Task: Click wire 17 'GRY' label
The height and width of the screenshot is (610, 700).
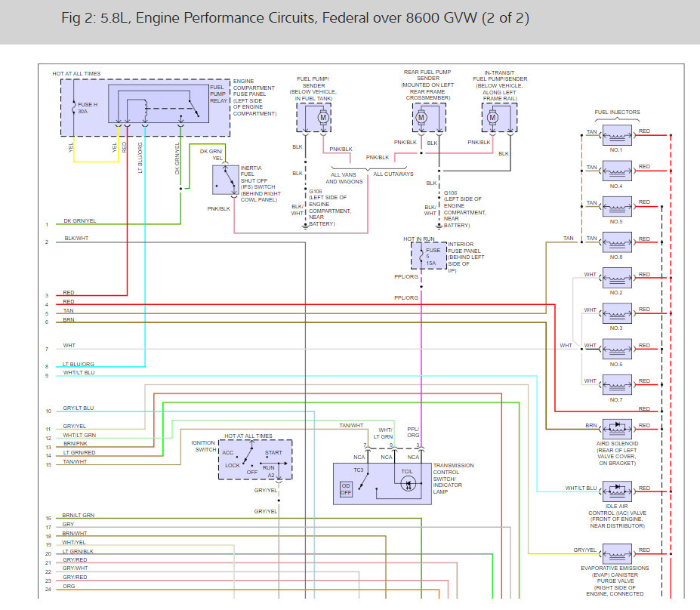Action: (68, 525)
